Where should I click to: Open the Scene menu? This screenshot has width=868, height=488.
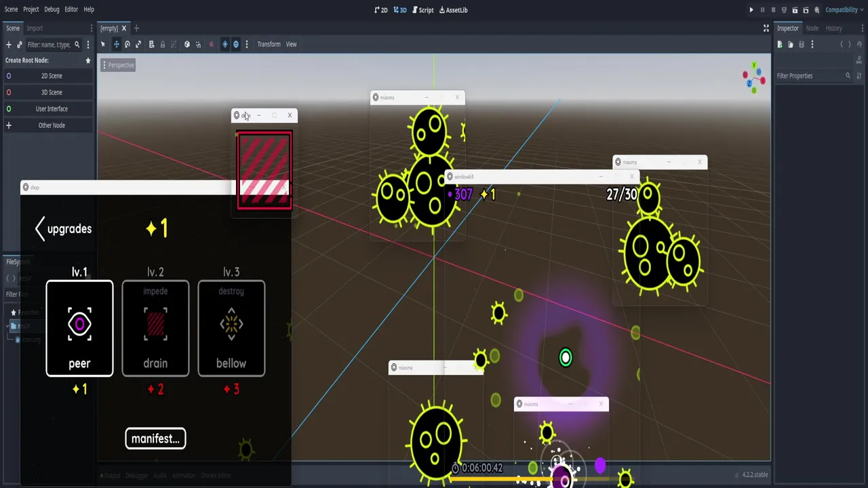(11, 9)
